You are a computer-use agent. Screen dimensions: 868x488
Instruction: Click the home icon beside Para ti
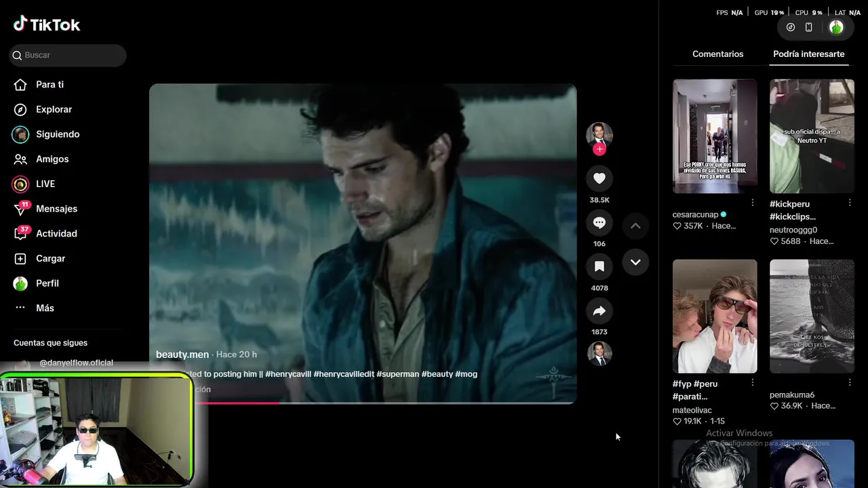[x=20, y=85]
